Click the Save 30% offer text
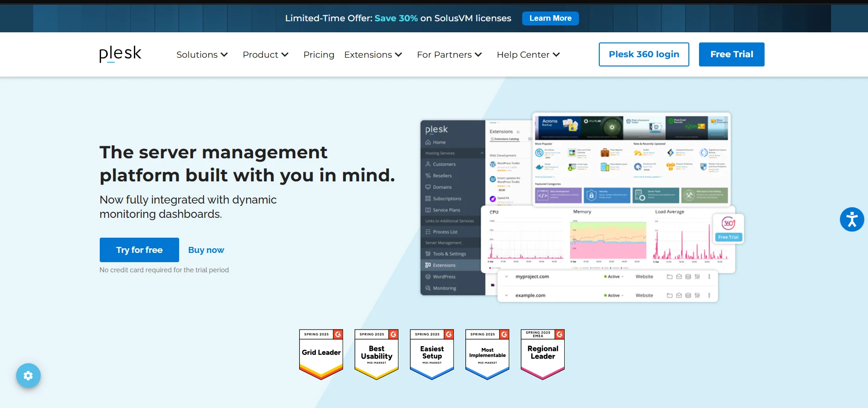Image resolution: width=868 pixels, height=408 pixels. tap(396, 18)
